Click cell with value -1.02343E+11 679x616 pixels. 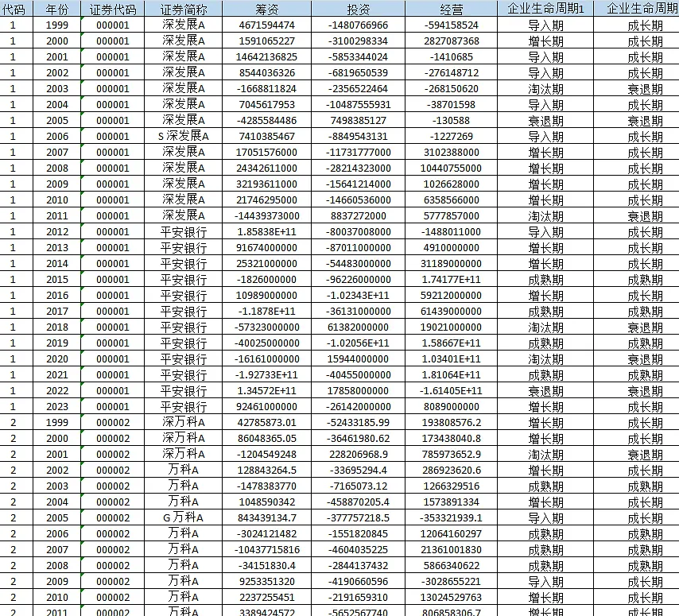coord(358,295)
